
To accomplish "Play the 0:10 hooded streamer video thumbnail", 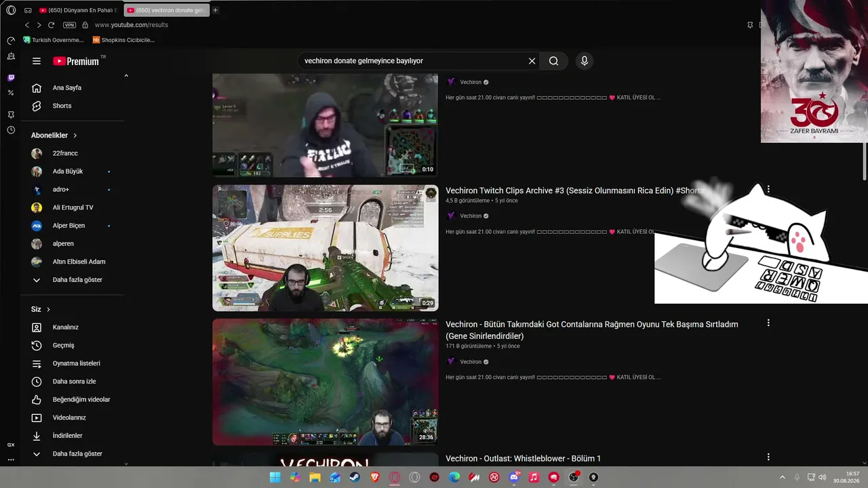I will click(x=325, y=125).
